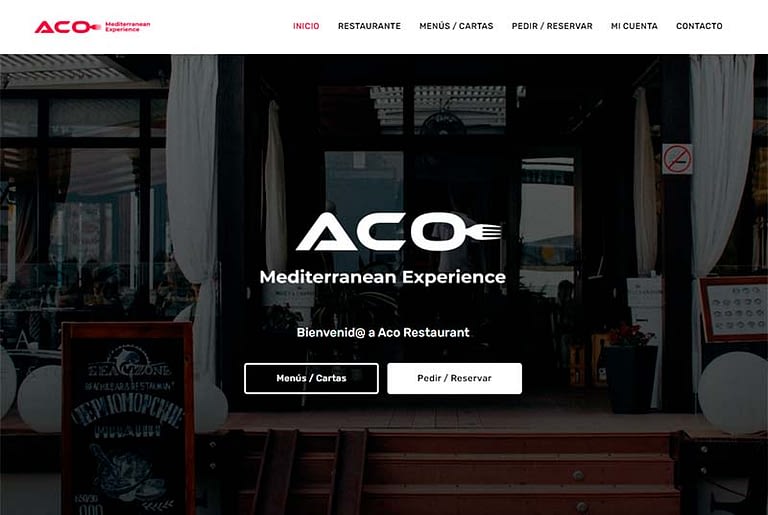The width and height of the screenshot is (768, 515).
Task: Click the red Mediterranean Experience tagline in header
Action: tap(128, 26)
